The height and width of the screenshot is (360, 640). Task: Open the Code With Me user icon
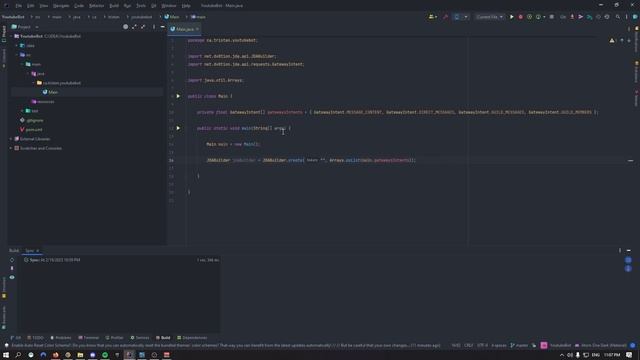coord(432,17)
